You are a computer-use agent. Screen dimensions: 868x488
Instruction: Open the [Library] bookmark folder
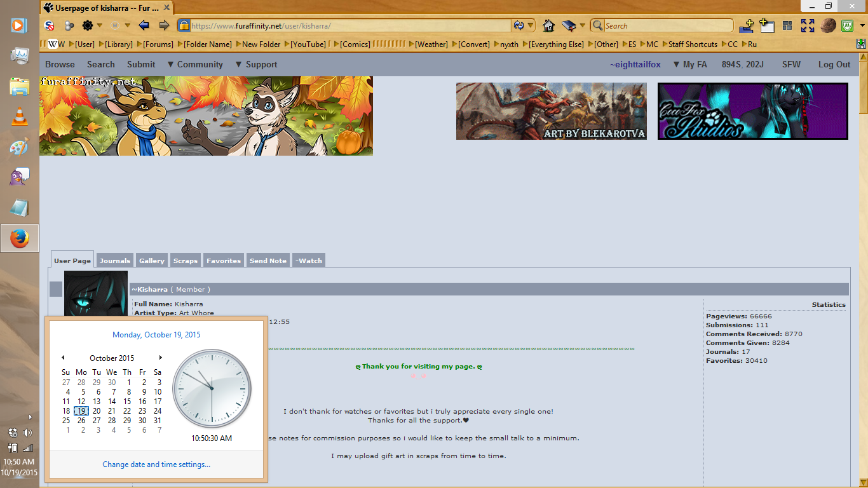(115, 44)
